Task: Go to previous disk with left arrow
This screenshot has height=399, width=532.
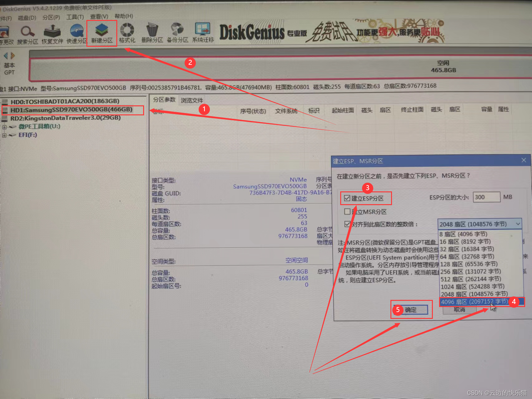Action: tap(6, 56)
